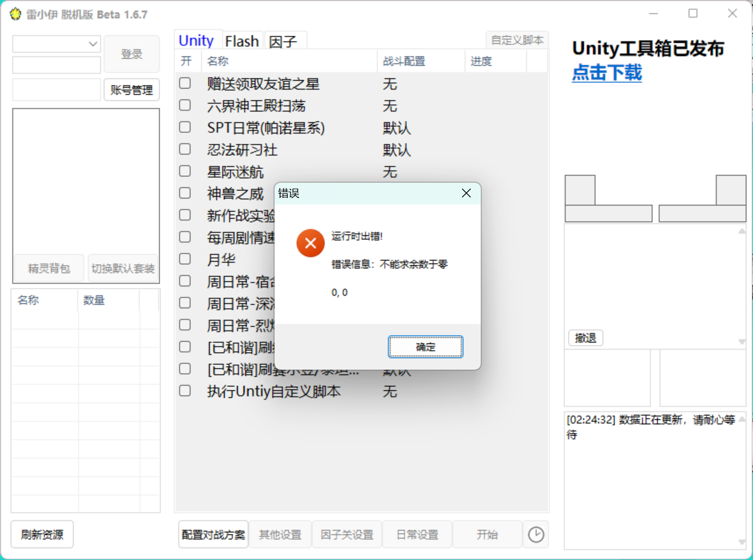Click the app logo icon in the title bar
This screenshot has height=560, width=753.
pos(15,13)
